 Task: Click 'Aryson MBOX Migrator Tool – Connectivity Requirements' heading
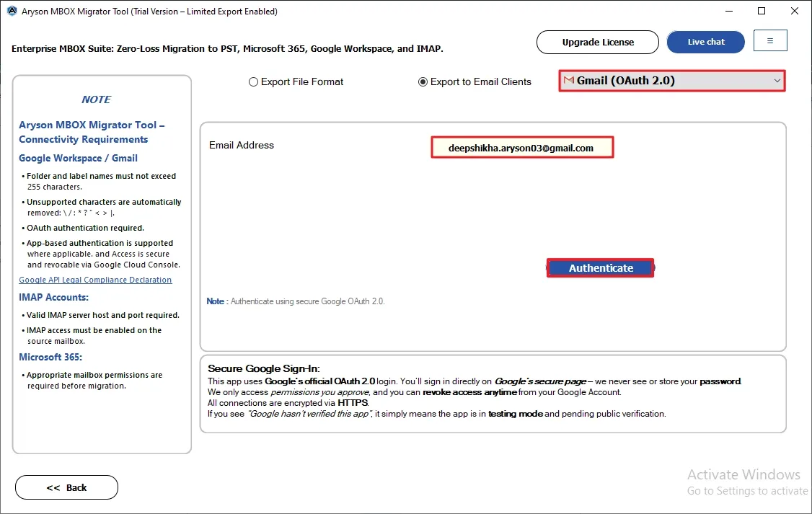coord(92,132)
